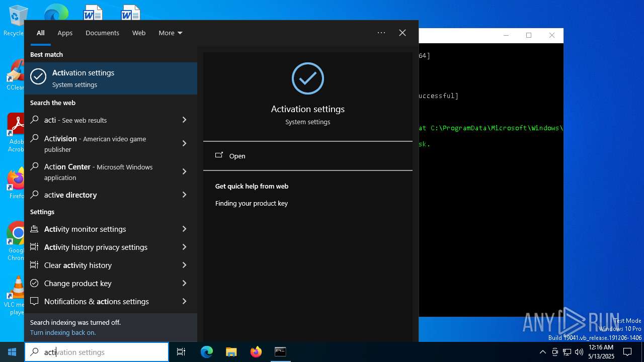This screenshot has width=644, height=362.
Task: Close the search panel with X
Action: point(403,33)
